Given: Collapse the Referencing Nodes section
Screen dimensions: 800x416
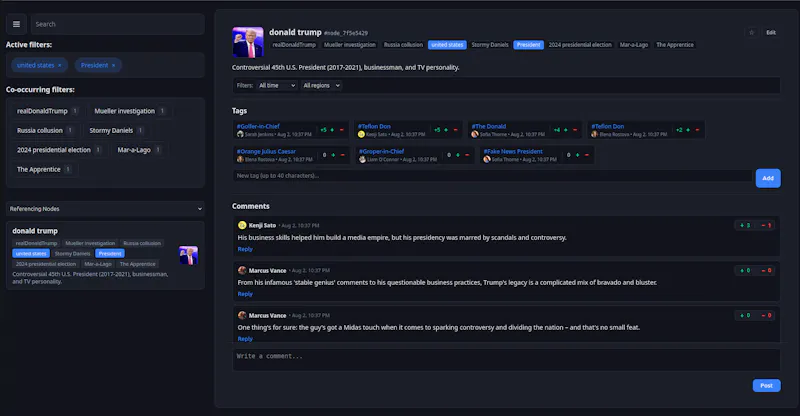Looking at the screenshot, I should point(105,209).
